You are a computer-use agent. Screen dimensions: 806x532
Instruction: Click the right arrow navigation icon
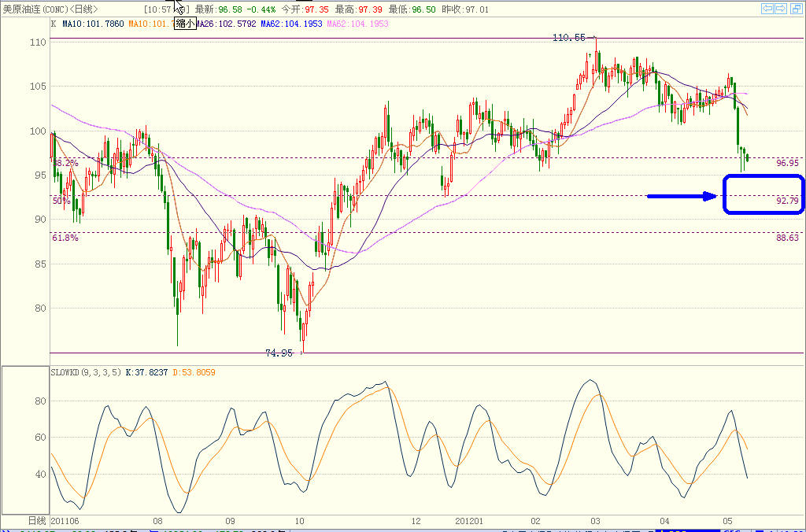pyautogui.click(x=781, y=8)
